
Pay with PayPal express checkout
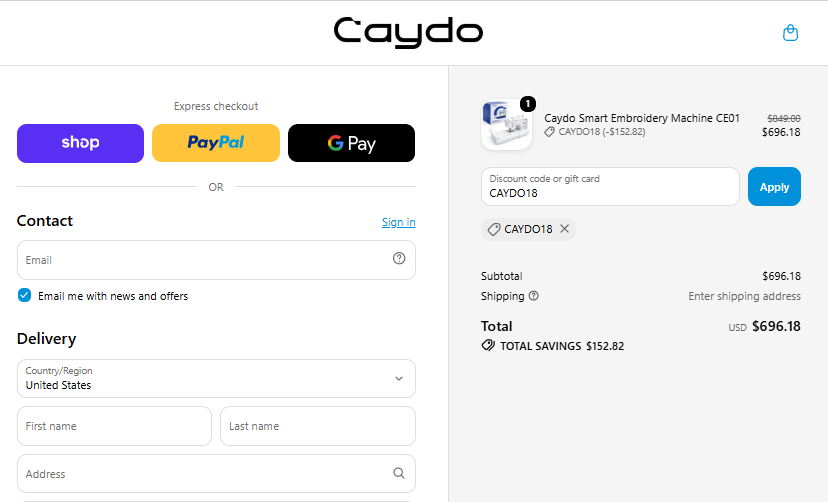[216, 143]
